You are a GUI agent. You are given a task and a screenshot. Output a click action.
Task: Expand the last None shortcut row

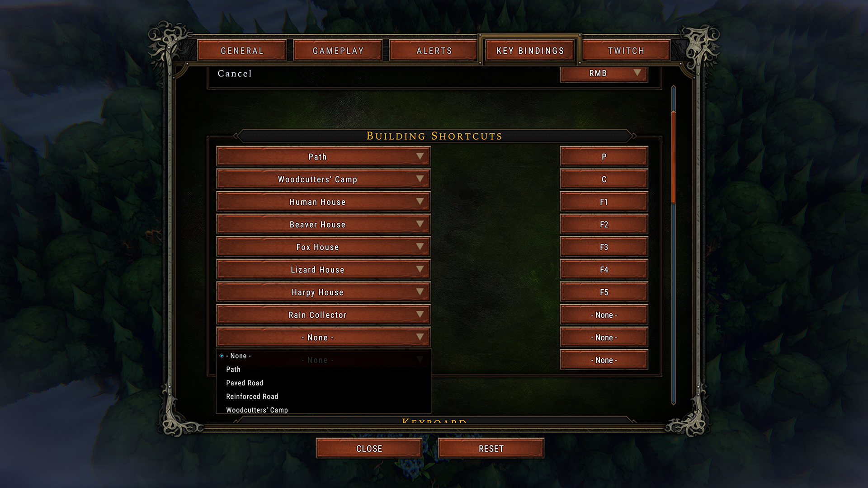coord(420,360)
